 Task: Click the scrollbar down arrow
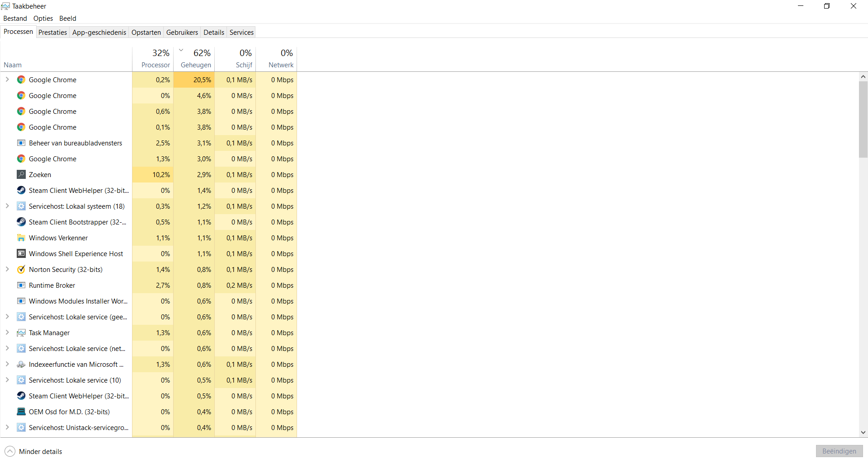863,432
